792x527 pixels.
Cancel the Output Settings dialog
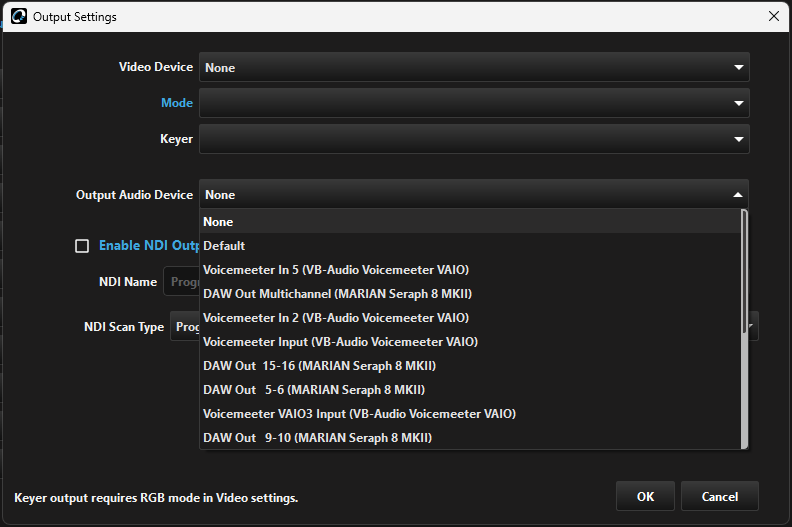720,497
